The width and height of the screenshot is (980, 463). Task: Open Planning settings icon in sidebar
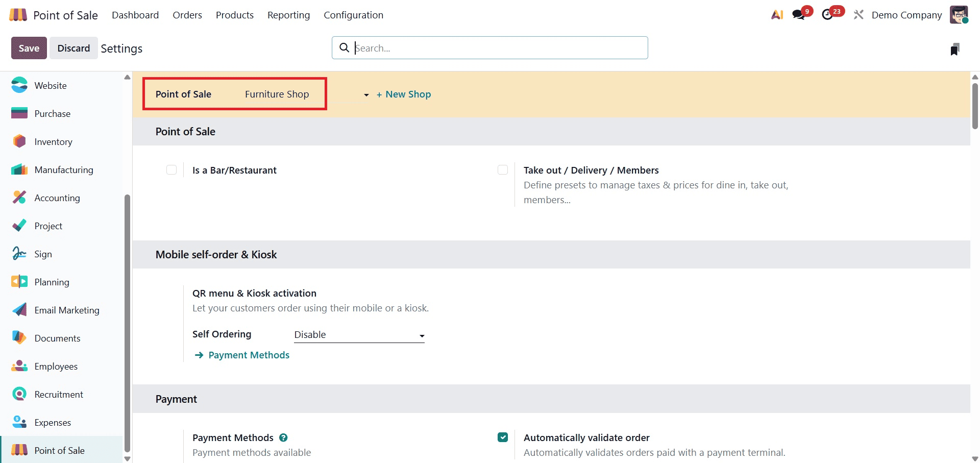tap(19, 282)
